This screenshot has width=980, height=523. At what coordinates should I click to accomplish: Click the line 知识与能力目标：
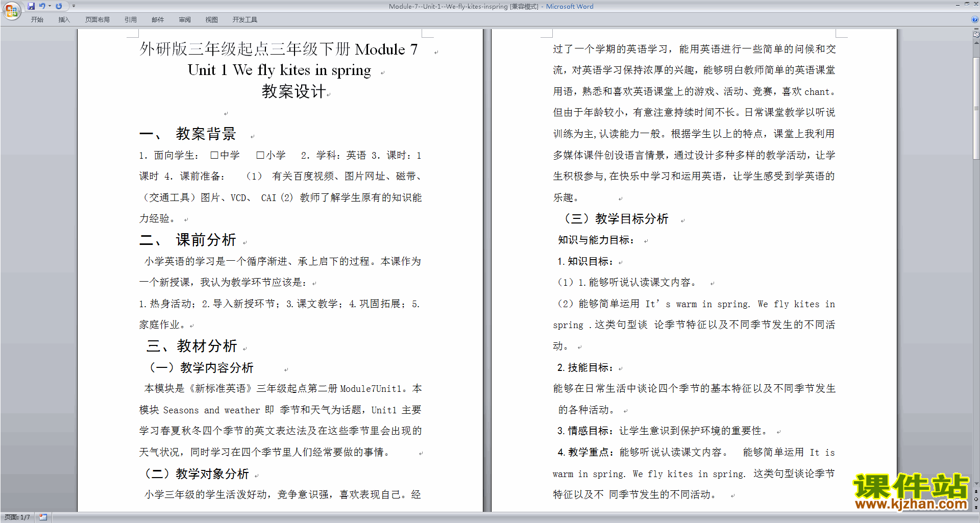point(597,240)
